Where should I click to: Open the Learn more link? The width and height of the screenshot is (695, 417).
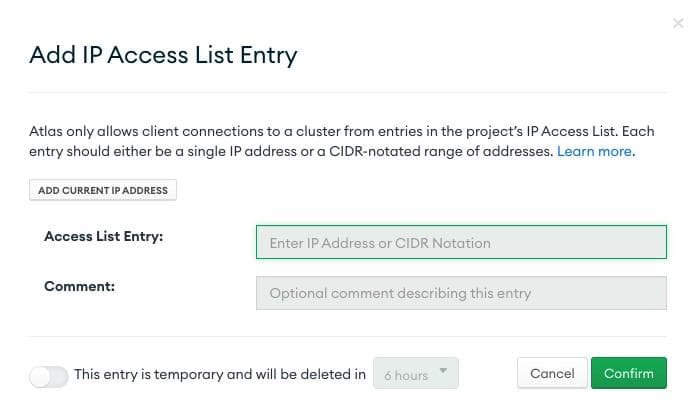[594, 152]
